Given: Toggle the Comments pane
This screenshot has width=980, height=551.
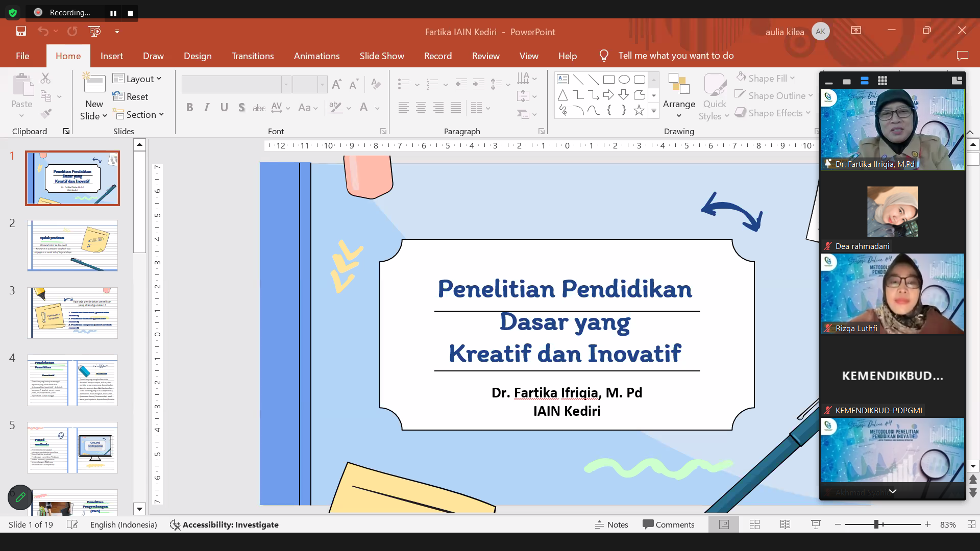Looking at the screenshot, I should point(669,524).
